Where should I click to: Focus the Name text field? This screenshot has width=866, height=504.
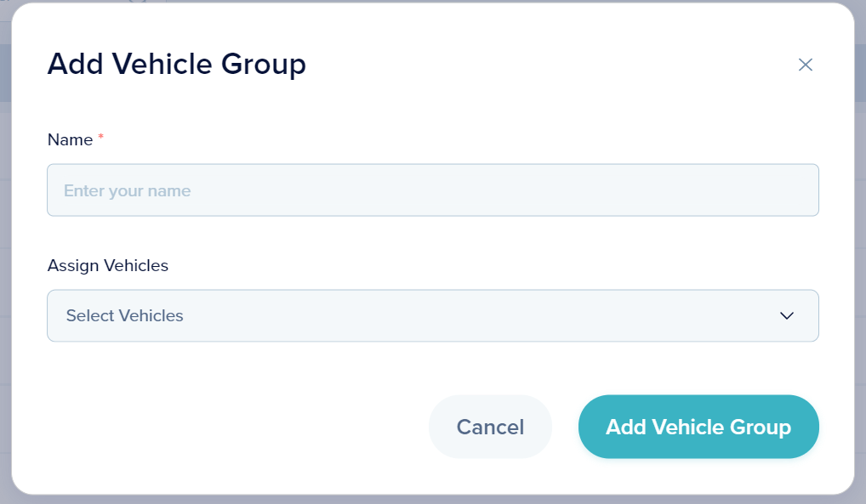point(432,190)
